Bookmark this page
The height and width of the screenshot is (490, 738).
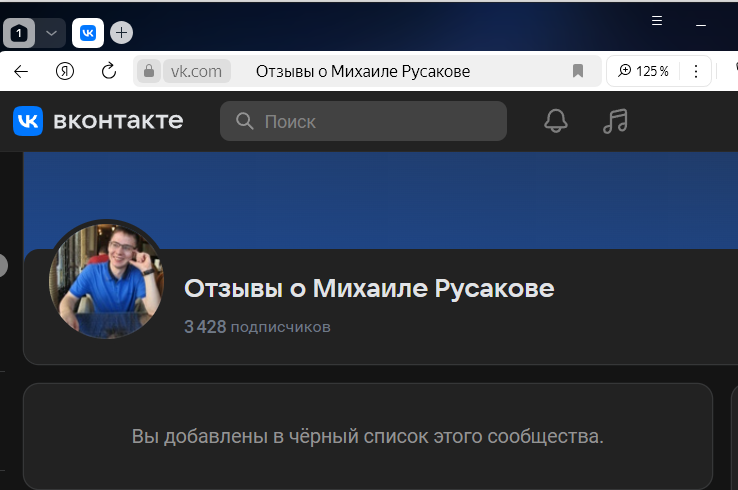[x=578, y=71]
